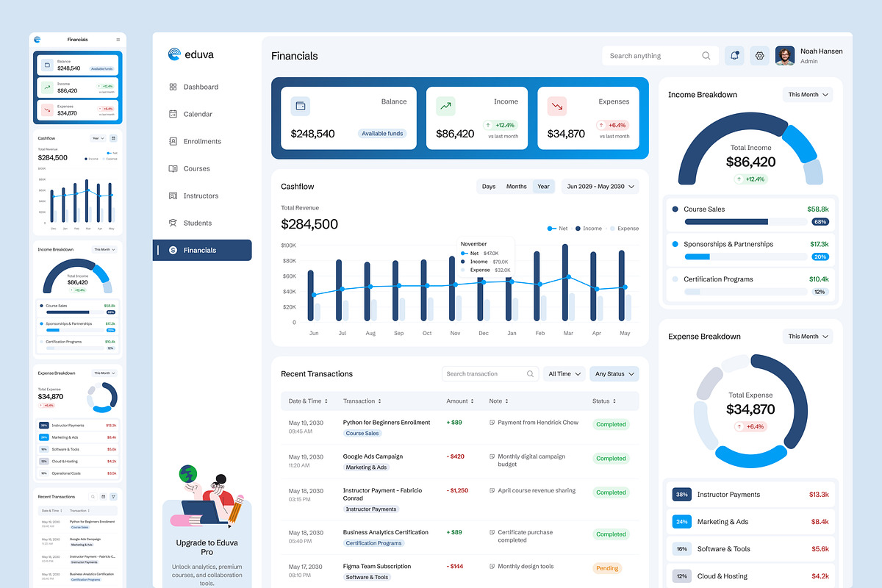Open the hamburger menu in the mobile view
This screenshot has height=588, width=882.
pos(118,40)
